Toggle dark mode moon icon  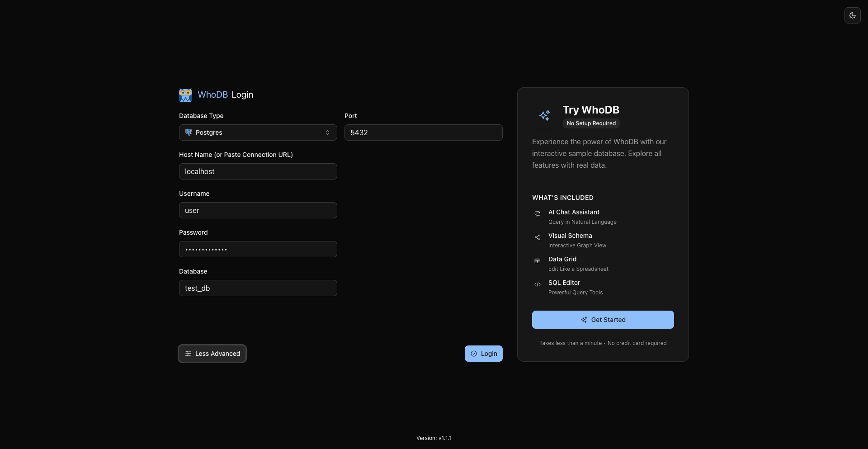click(852, 15)
